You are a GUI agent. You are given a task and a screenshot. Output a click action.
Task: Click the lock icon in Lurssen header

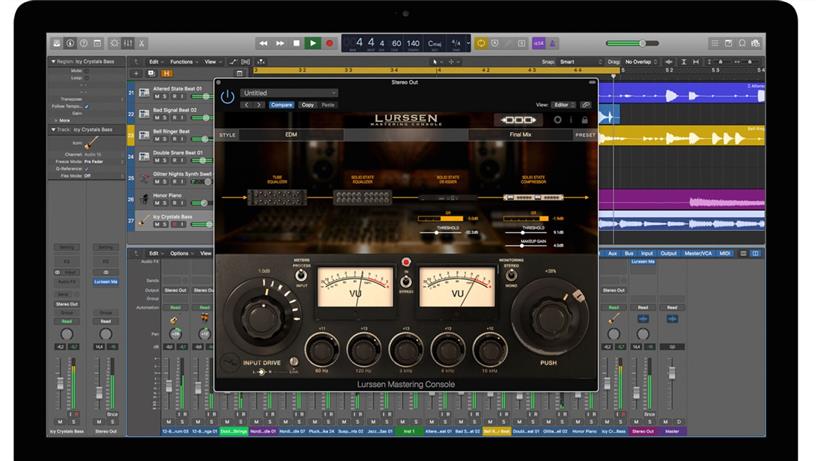tap(585, 120)
